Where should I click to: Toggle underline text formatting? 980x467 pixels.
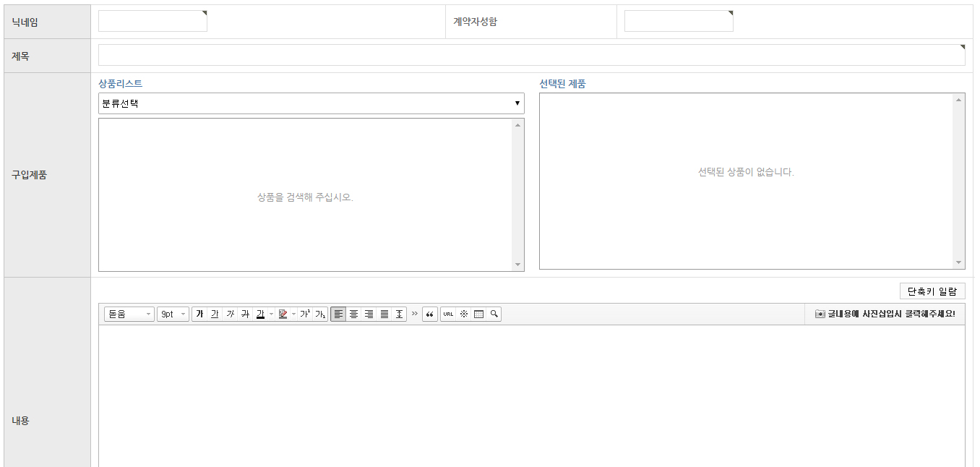point(215,314)
